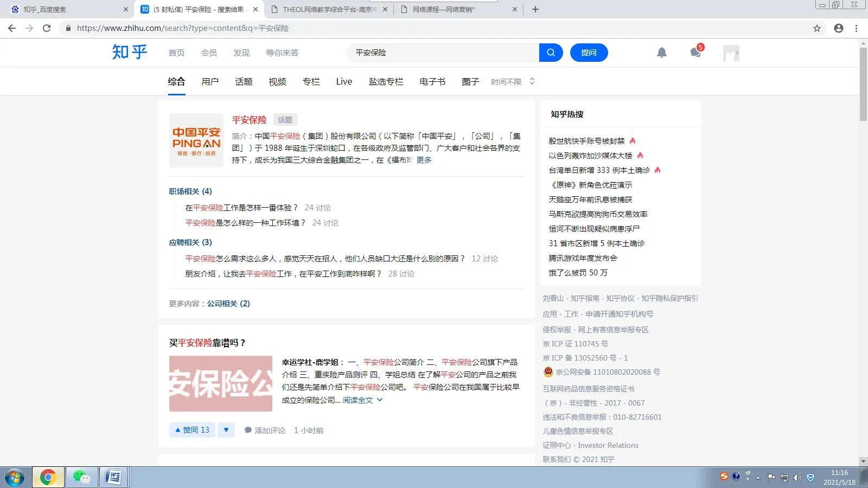This screenshot has width=868, height=488.
Task: Expand 阅读全文 on the answer
Action: click(362, 400)
